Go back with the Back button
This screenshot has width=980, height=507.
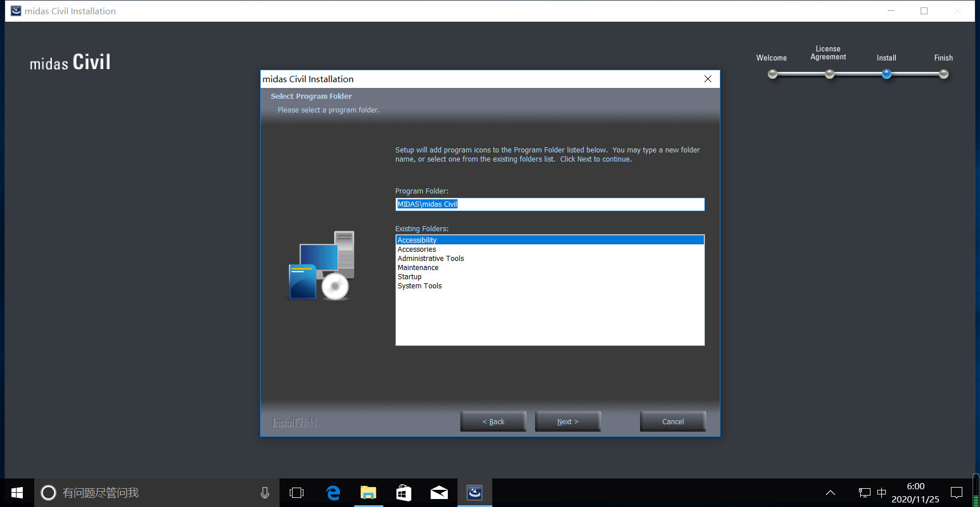click(493, 421)
